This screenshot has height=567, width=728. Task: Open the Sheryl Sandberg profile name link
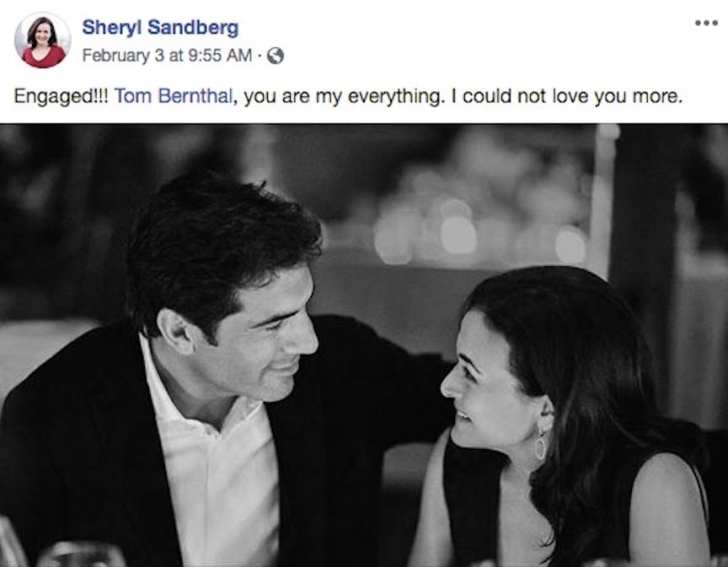coord(160,28)
